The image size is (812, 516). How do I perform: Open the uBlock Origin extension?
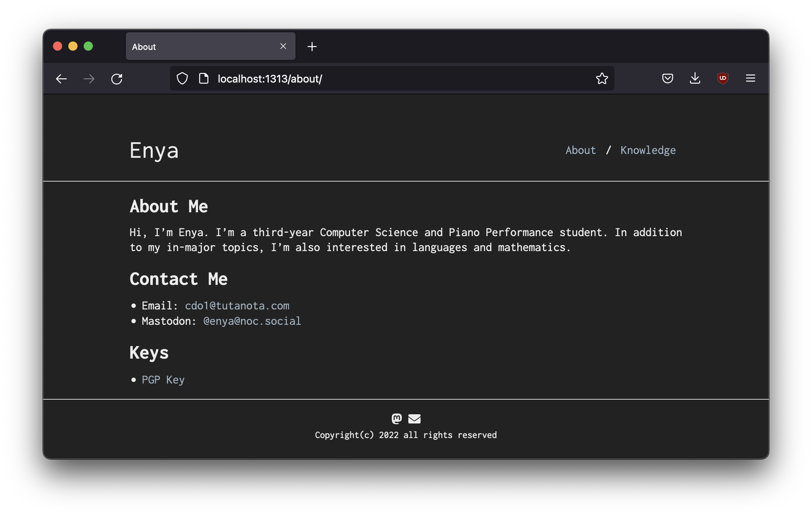point(723,78)
